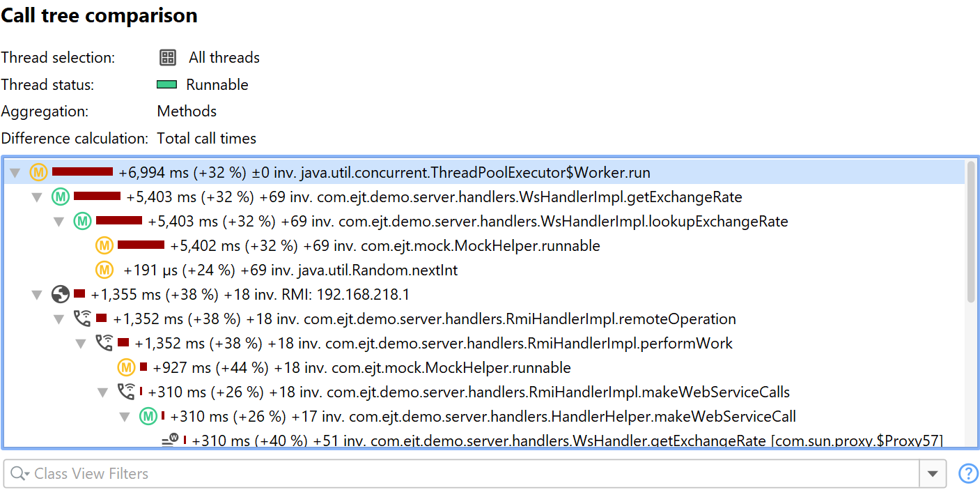The height and width of the screenshot is (490, 980).
Task: Click the call tree vertical scrollbar
Action: click(x=972, y=231)
